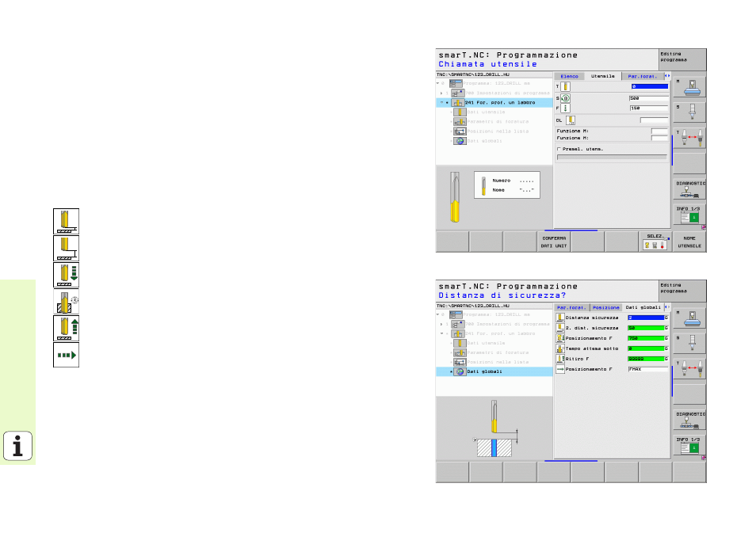756x533 pixels.
Task: Click the Ritiro F retract icon in the form
Action: tap(560, 359)
